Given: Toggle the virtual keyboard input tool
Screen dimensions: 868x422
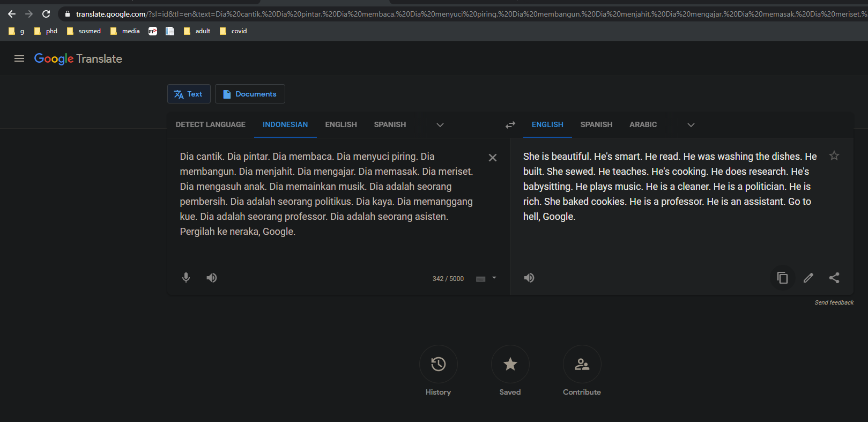Looking at the screenshot, I should click(481, 279).
